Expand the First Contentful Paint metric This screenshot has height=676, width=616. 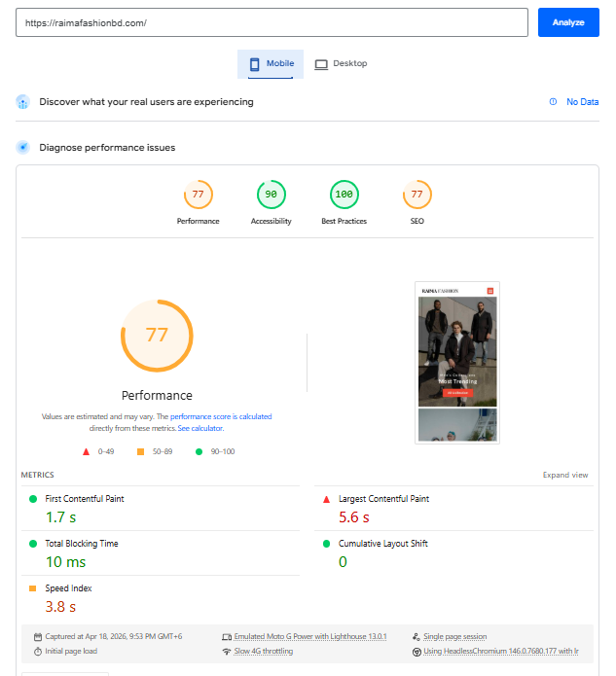click(84, 499)
